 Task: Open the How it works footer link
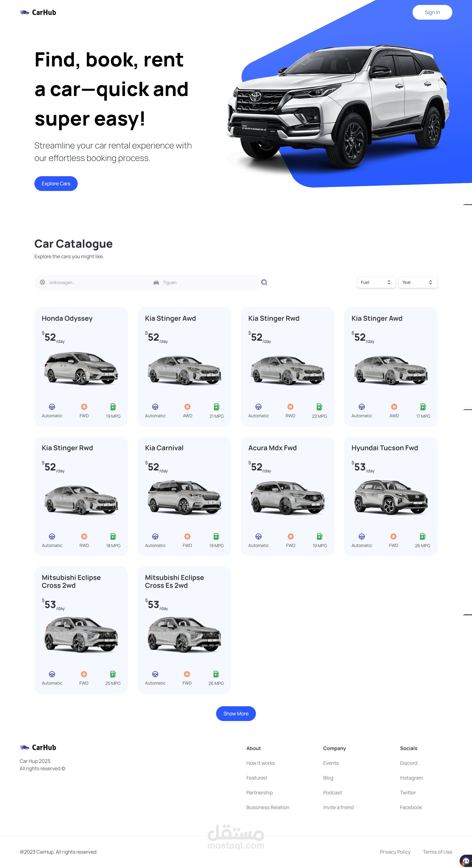coord(260,763)
